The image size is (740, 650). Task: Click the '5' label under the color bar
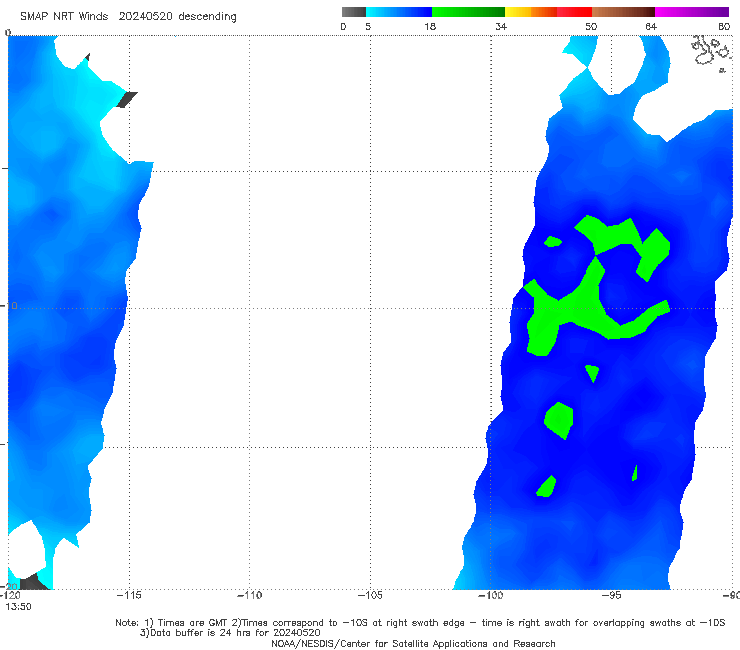(368, 26)
